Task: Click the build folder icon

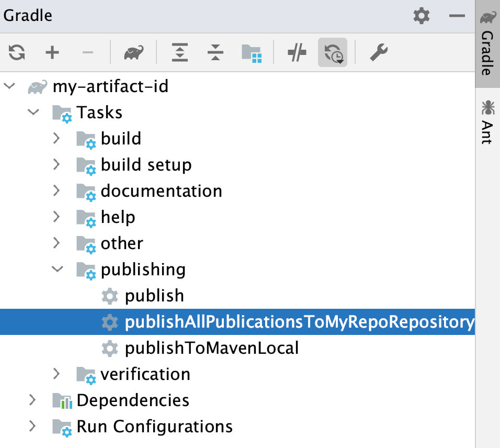Action: [86, 140]
